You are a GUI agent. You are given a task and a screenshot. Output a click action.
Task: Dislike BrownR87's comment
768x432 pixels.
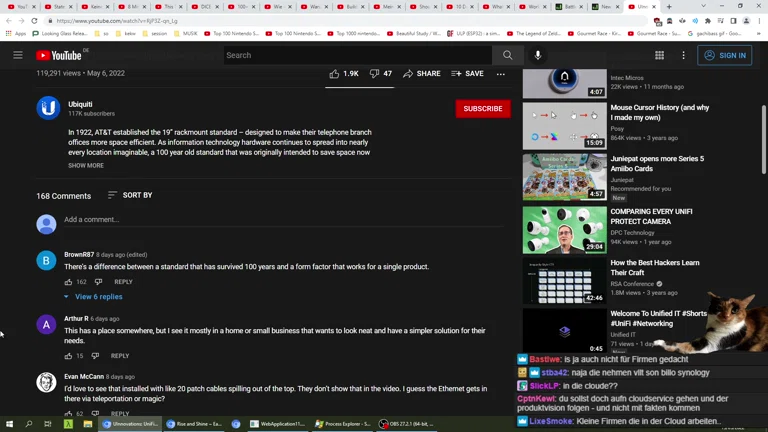tap(98, 282)
